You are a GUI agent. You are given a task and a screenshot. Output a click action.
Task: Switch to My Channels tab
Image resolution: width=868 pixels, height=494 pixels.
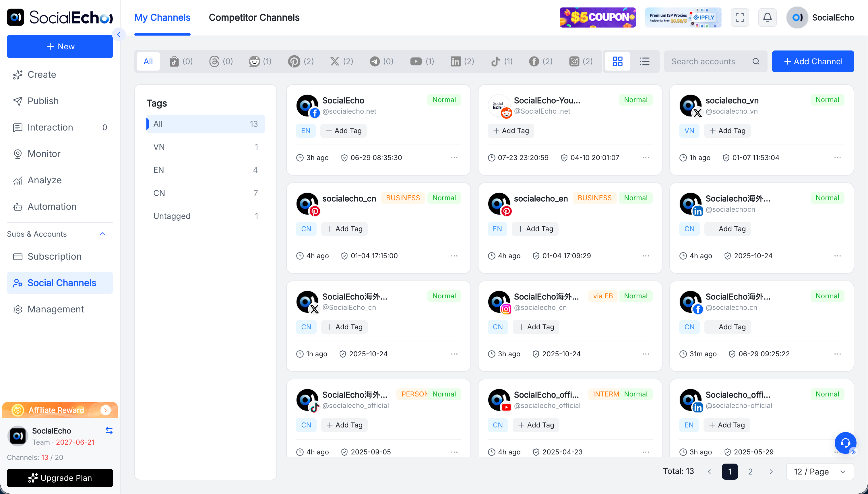pyautogui.click(x=162, y=18)
